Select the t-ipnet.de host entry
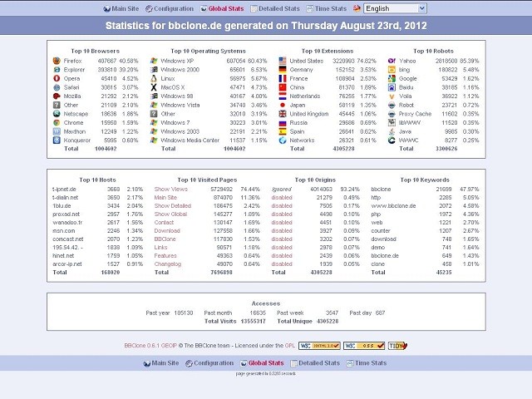Screen dimensions: 532x399 [65, 189]
